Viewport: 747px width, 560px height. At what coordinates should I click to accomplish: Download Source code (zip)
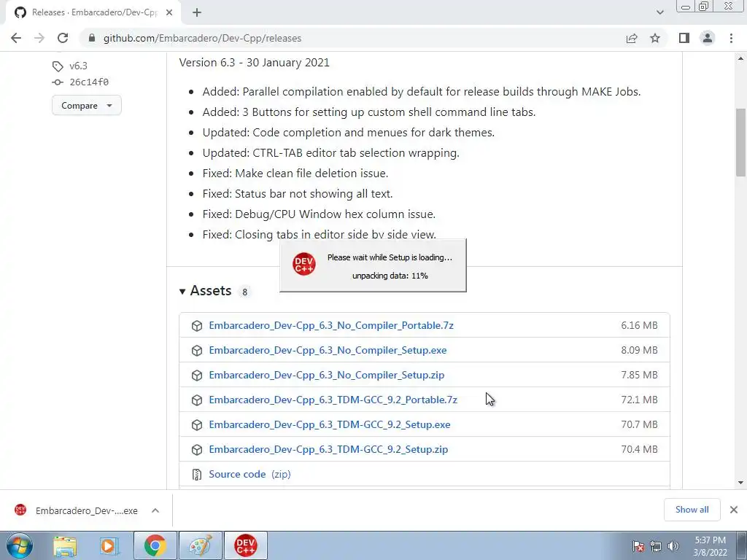click(249, 474)
